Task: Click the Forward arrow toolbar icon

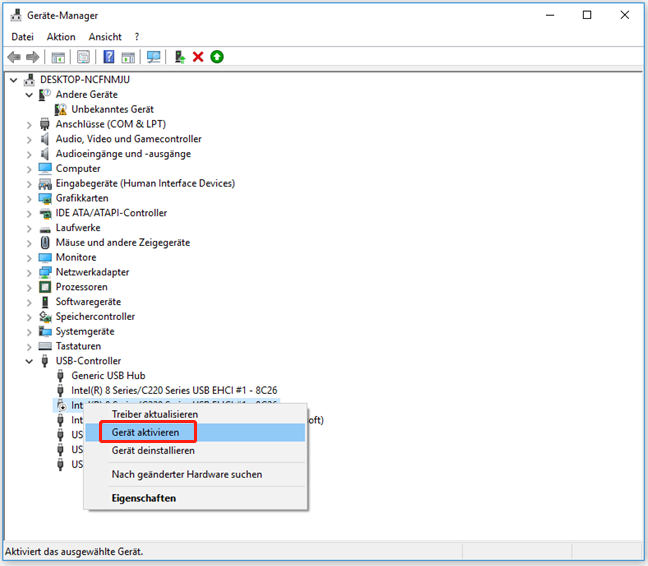Action: pos(33,57)
